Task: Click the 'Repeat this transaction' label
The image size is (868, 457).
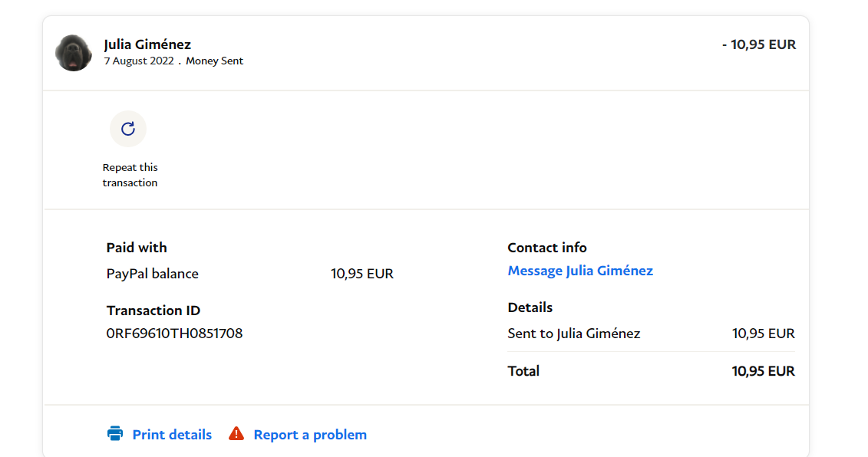Action: click(130, 175)
